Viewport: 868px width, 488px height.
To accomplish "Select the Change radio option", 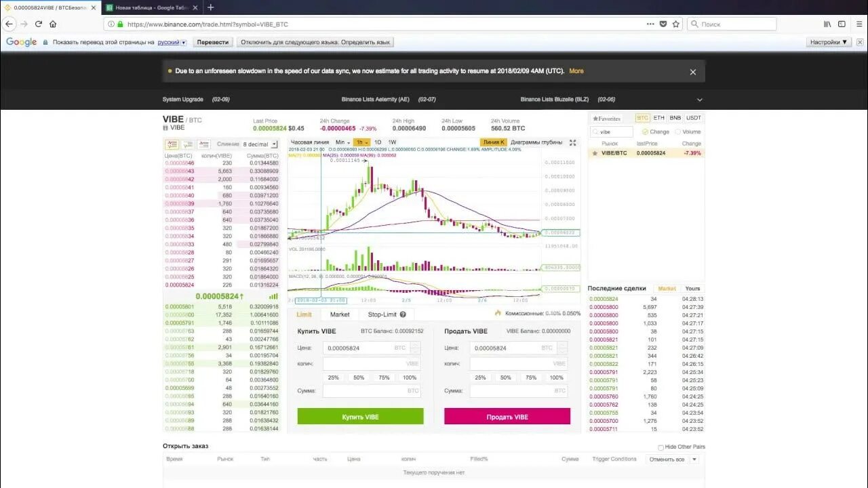I will [x=646, y=132].
